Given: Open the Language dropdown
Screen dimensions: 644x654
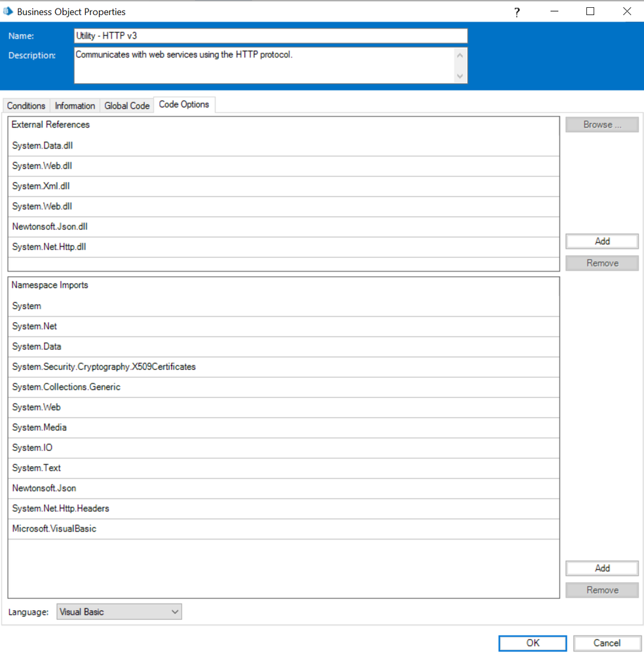Looking at the screenshot, I should tap(119, 612).
